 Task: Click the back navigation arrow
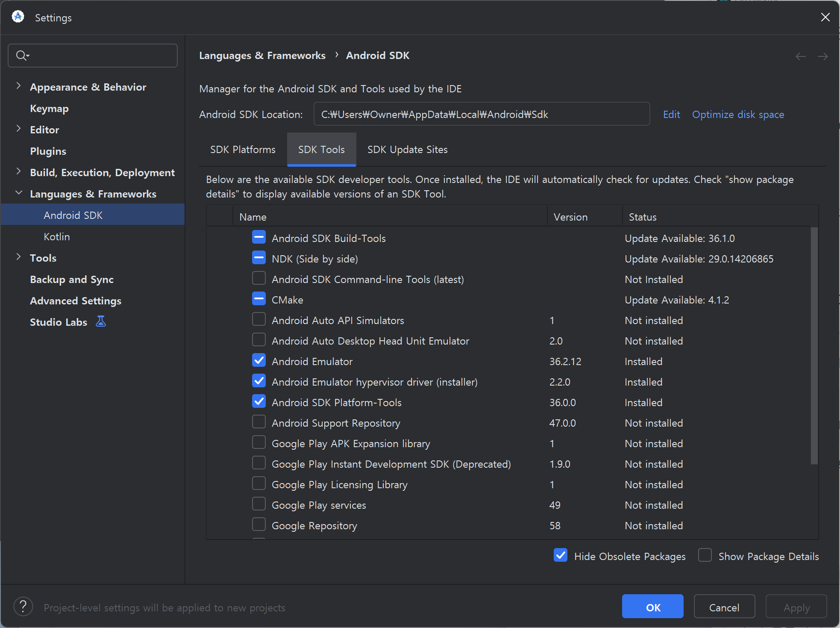pyautogui.click(x=801, y=56)
